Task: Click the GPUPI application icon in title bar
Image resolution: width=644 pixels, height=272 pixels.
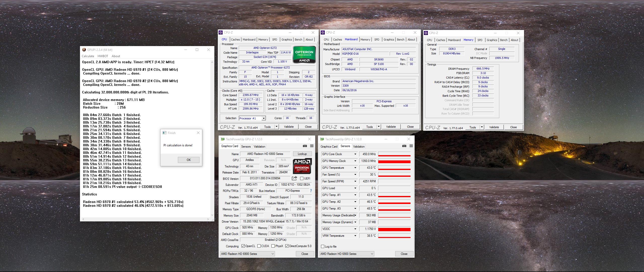Action: click(84, 50)
